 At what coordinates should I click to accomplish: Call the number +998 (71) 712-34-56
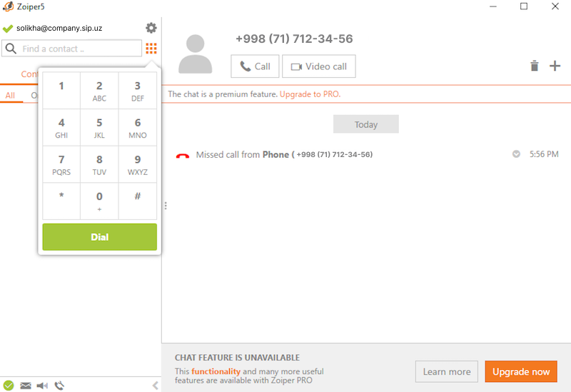point(255,66)
